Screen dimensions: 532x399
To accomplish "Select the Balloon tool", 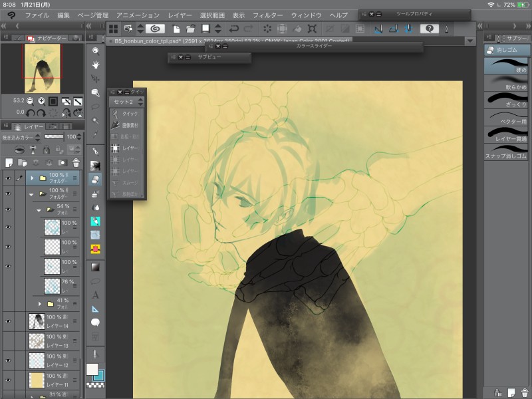I will (96, 323).
